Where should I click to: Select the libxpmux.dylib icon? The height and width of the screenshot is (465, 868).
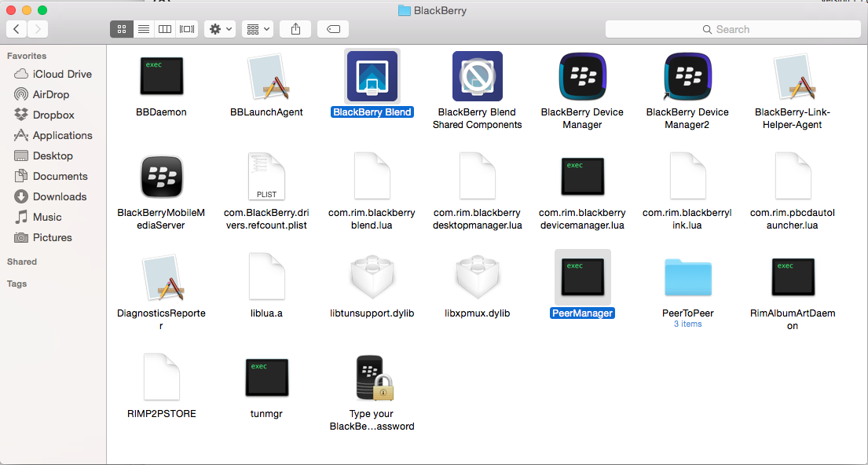477,277
